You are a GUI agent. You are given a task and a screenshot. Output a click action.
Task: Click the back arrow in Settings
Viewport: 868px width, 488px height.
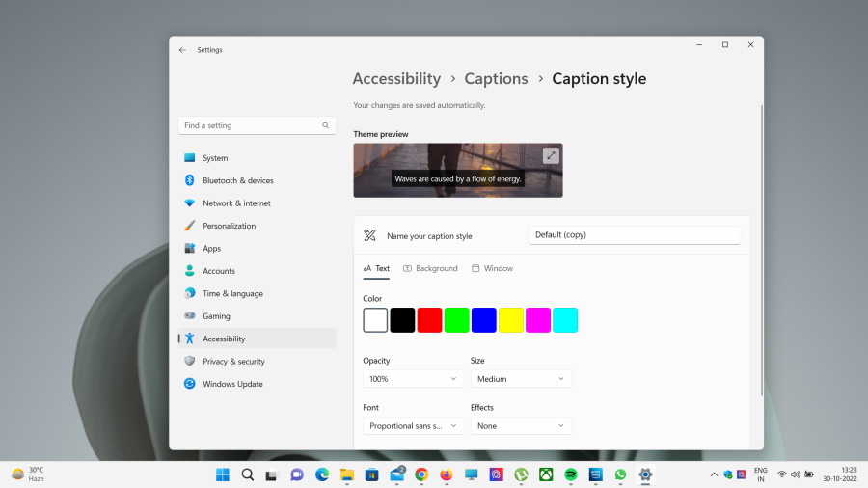click(x=182, y=50)
